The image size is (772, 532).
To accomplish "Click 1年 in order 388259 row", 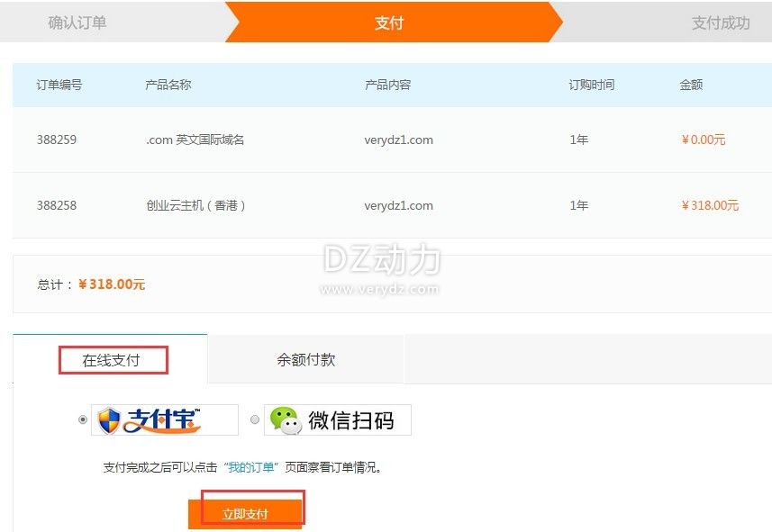I will (579, 140).
